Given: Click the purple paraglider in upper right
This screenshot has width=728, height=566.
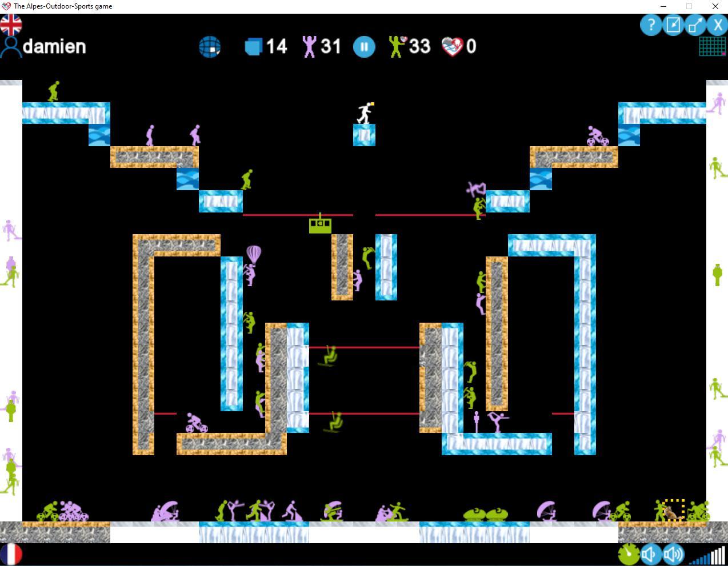Looking at the screenshot, I should coord(475,188).
